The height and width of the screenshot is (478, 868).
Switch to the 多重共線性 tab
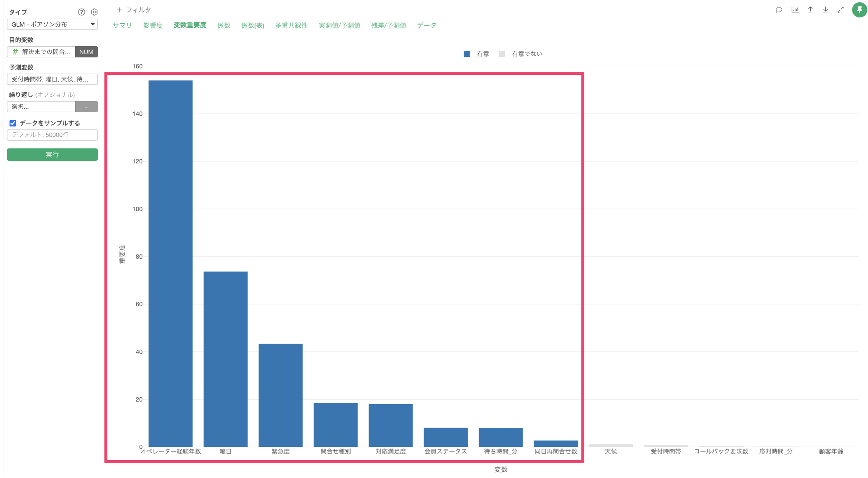[291, 26]
